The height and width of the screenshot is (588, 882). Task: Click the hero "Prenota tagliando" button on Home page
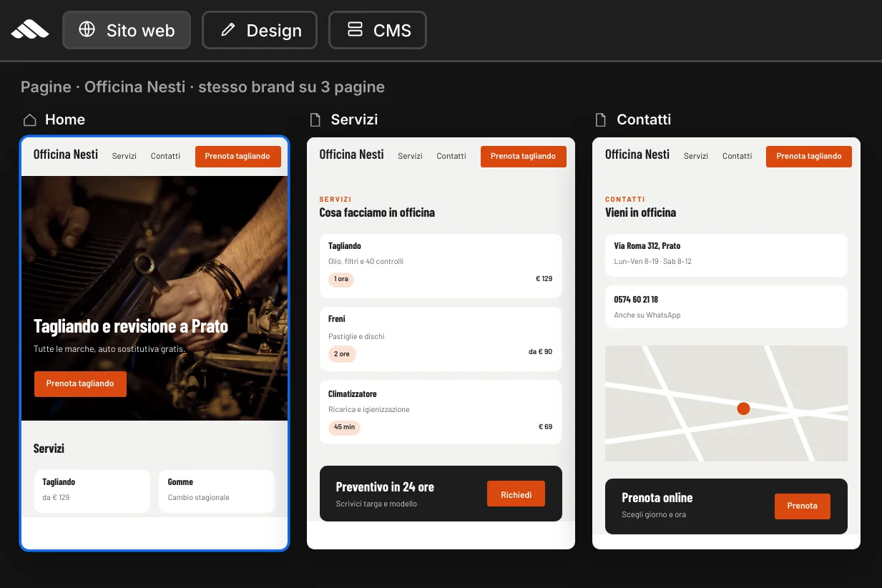[80, 383]
